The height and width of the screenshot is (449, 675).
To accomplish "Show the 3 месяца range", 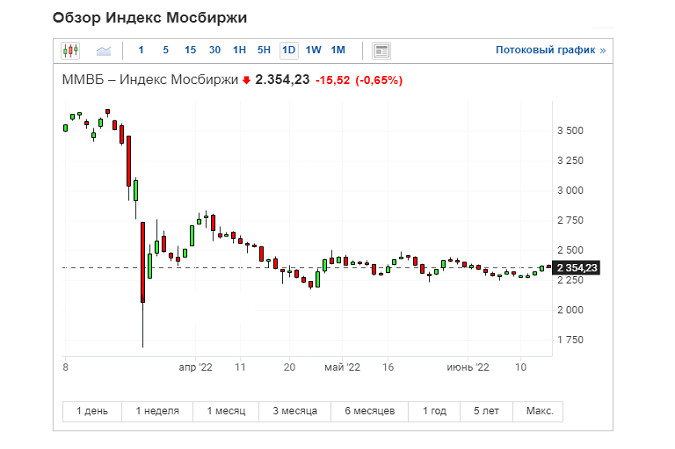I will [295, 411].
